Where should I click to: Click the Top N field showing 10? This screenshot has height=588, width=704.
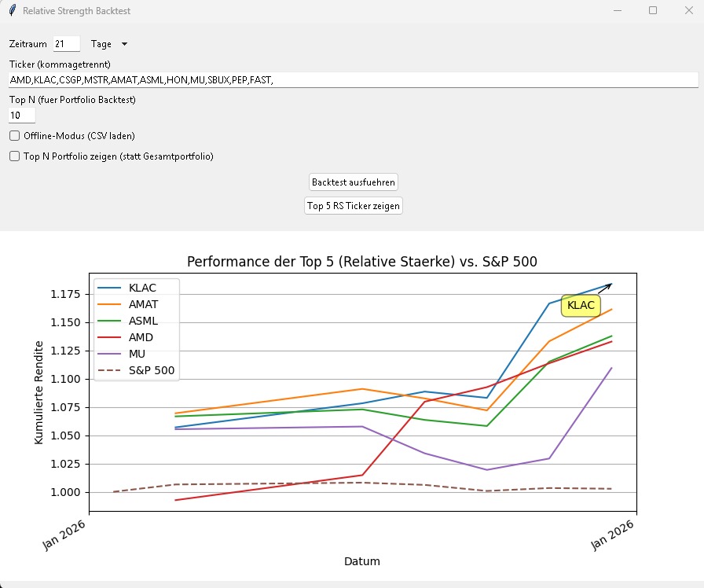pyautogui.click(x=21, y=116)
